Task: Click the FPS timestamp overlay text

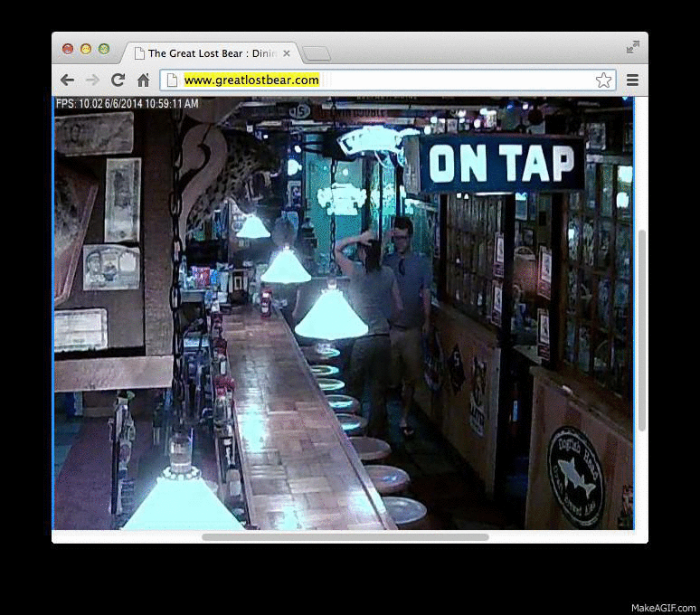Action: tap(127, 104)
